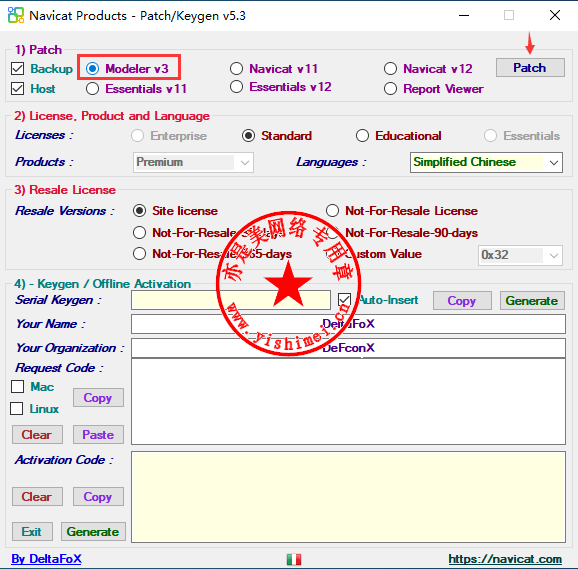Paste into Request Code
578x569 pixels.
(98, 434)
